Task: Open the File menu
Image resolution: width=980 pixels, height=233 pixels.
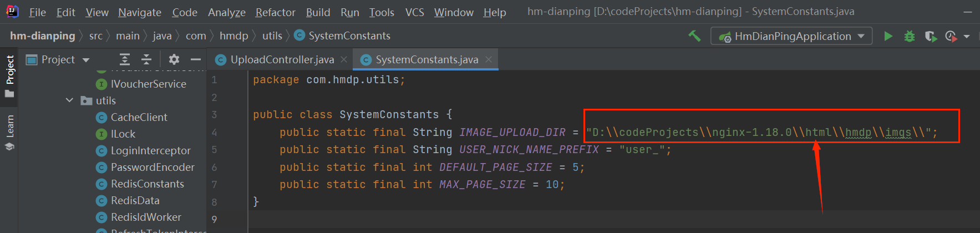Action: (37, 12)
